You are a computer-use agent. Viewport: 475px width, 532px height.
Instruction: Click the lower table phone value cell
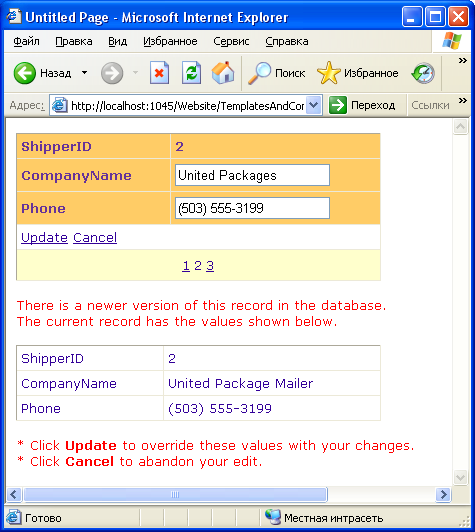(272, 408)
